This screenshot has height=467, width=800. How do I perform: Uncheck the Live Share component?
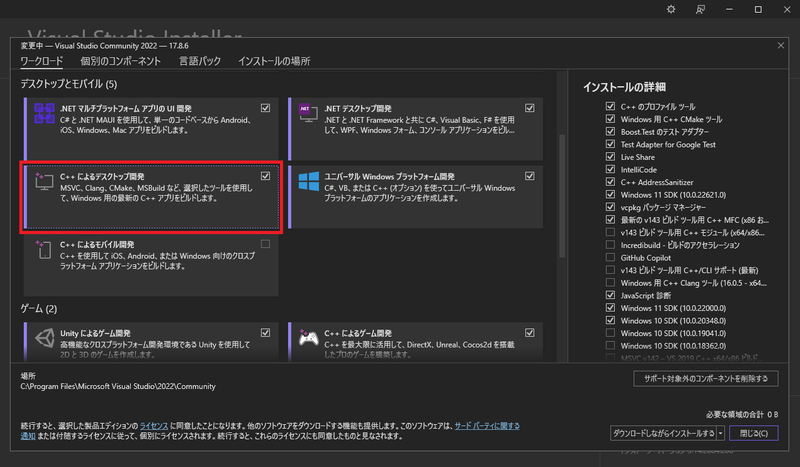click(x=611, y=157)
